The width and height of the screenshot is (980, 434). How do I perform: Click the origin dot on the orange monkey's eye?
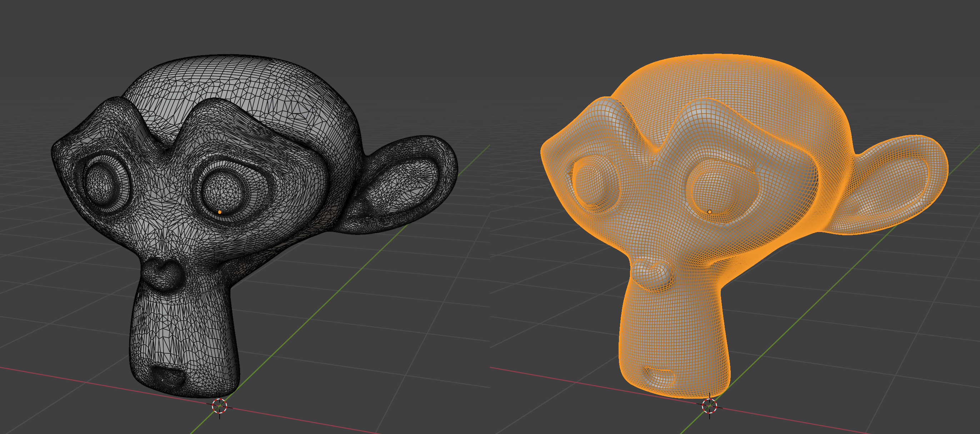[710, 212]
